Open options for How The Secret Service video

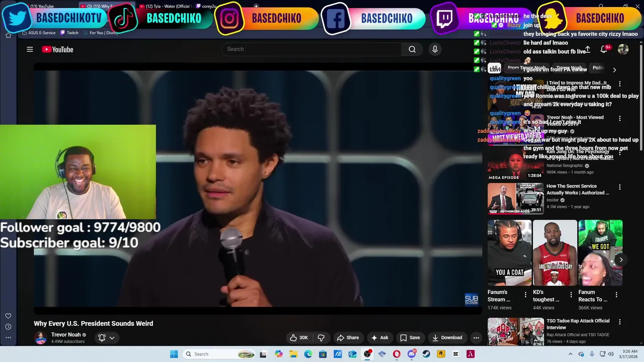click(619, 187)
